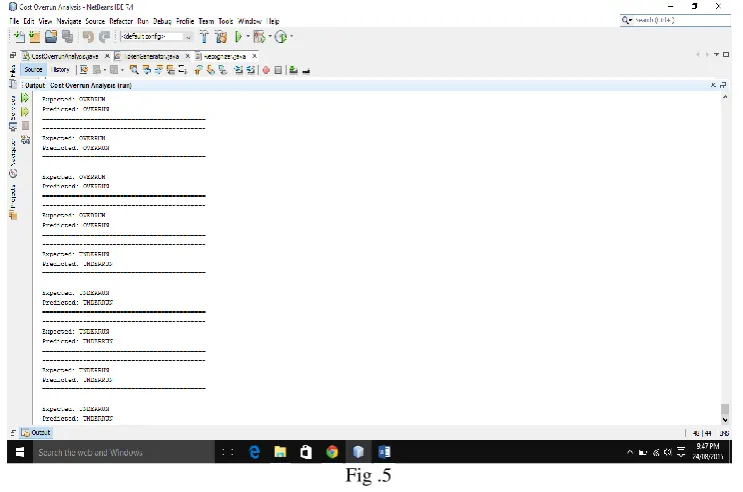Click the New Project toolbar icon

(x=35, y=36)
